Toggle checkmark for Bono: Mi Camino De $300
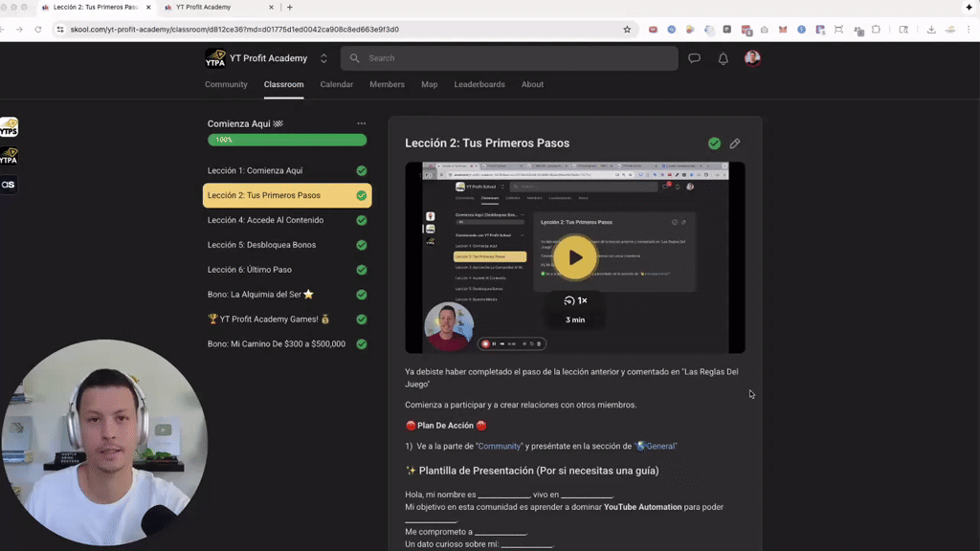Screen dimensions: 980x551 pos(361,344)
